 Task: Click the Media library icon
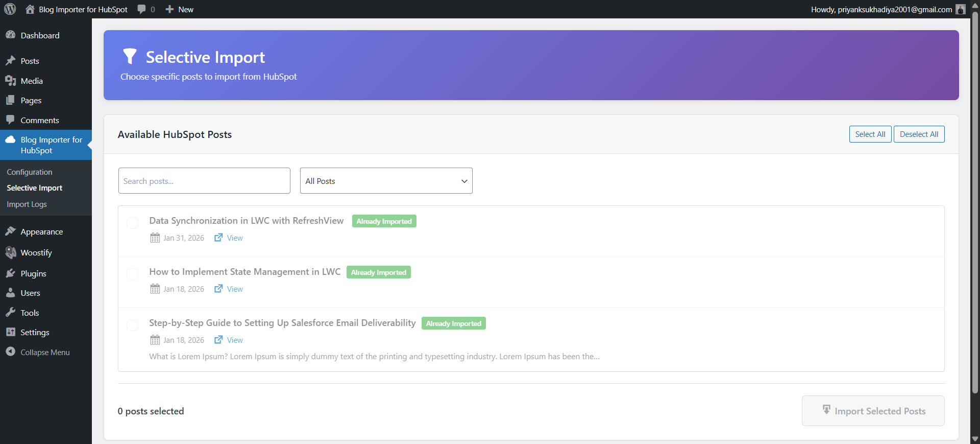coord(10,81)
